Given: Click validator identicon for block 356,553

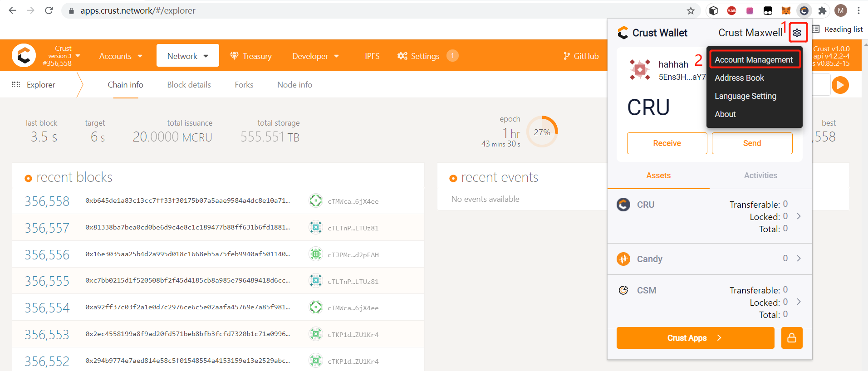Looking at the screenshot, I should pos(315,334).
